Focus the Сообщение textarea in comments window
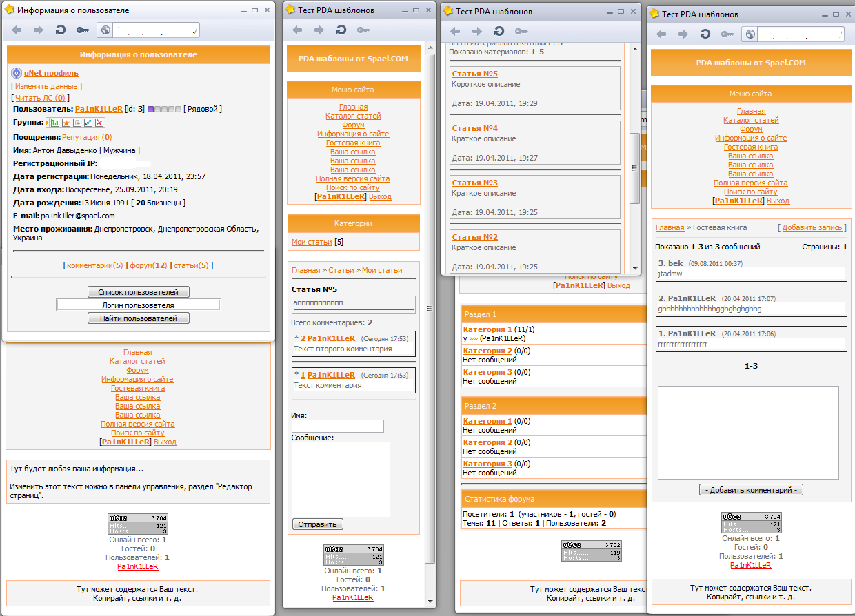 click(341, 480)
